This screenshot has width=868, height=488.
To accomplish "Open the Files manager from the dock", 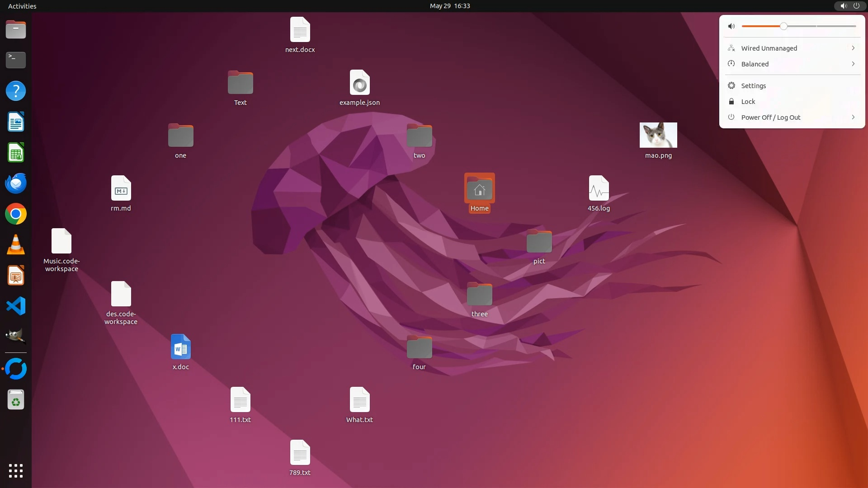I will coord(16,30).
